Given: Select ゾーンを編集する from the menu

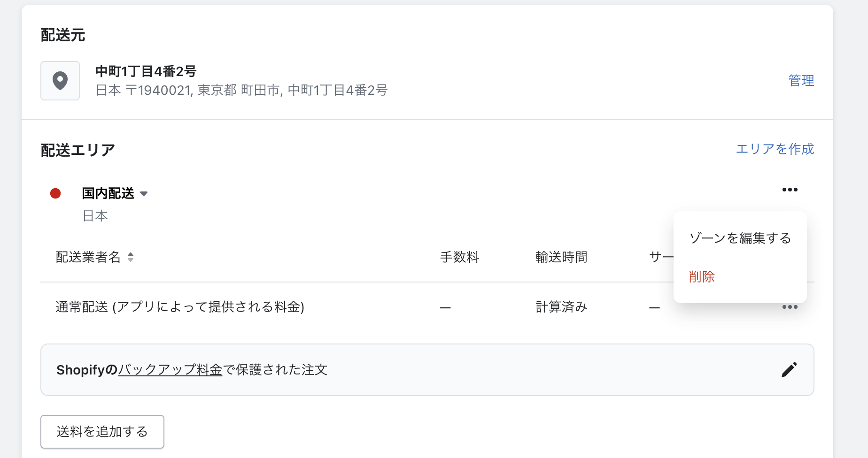Looking at the screenshot, I should (x=740, y=238).
